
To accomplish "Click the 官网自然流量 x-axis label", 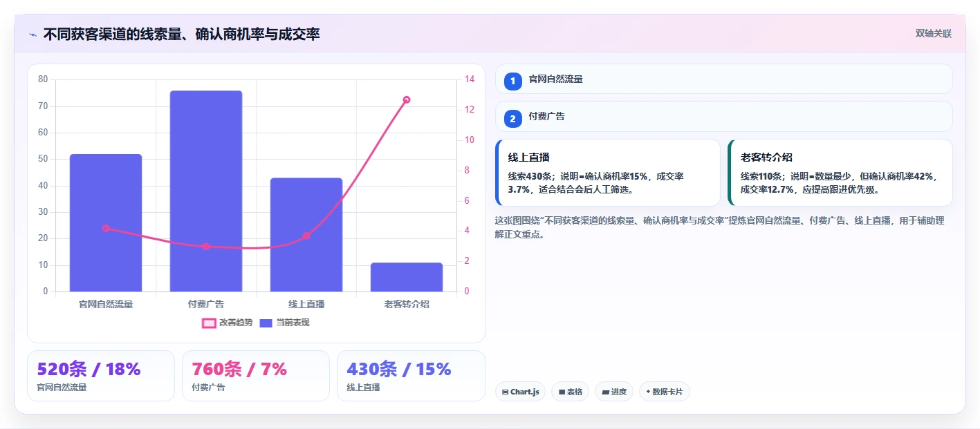I will coord(106,304).
